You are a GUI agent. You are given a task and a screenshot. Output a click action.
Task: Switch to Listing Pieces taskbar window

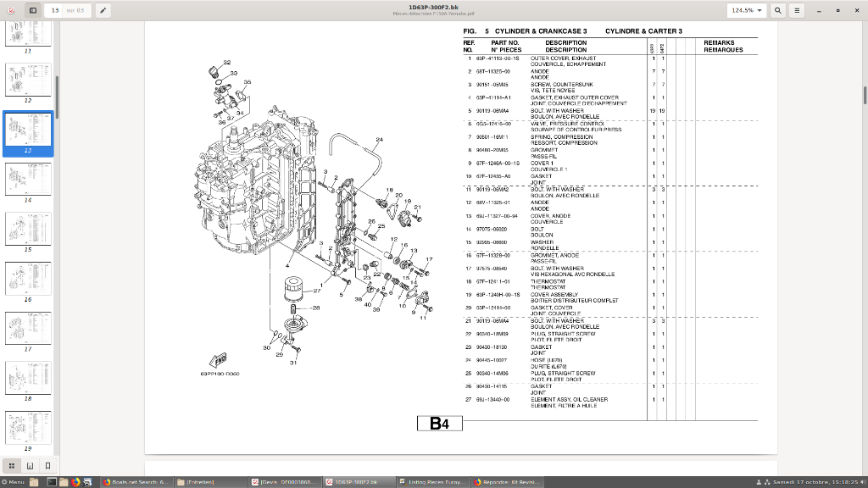436,482
